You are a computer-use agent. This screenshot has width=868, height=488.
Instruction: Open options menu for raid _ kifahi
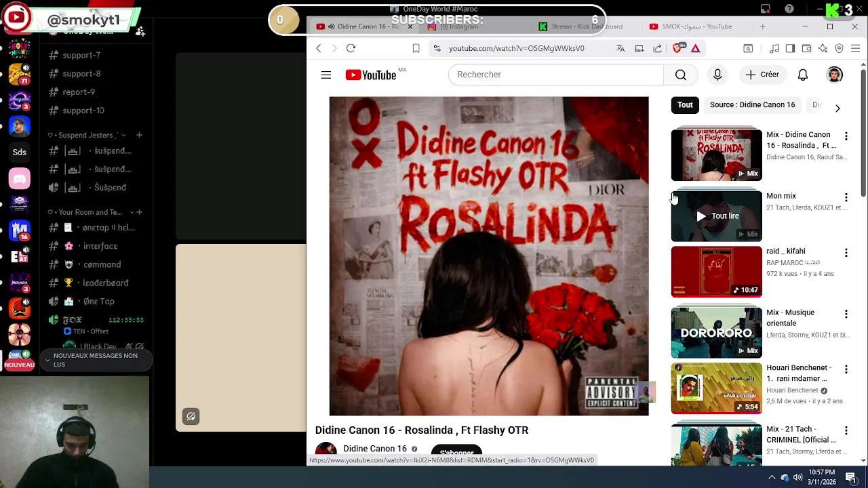(846, 253)
